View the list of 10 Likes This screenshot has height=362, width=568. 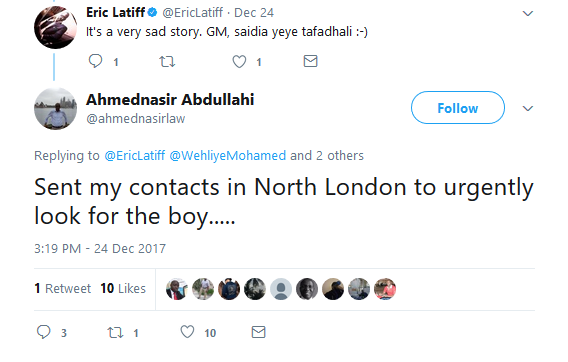pos(123,288)
